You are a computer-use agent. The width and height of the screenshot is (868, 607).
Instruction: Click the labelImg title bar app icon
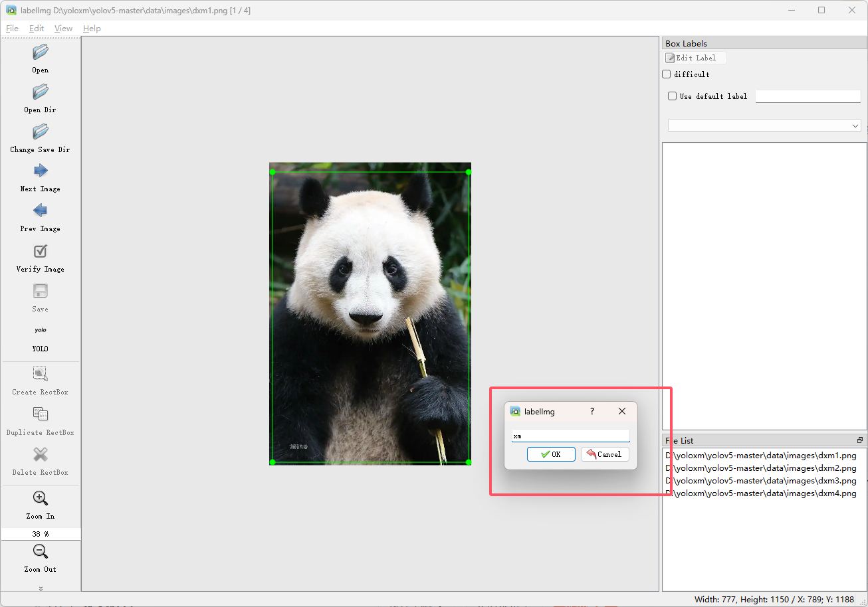[x=11, y=10]
